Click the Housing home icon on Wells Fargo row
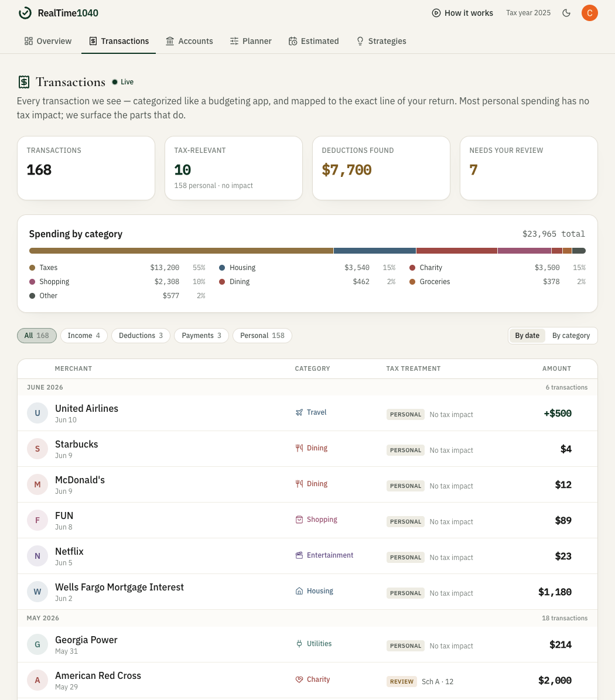This screenshot has height=700, width=615. (299, 591)
